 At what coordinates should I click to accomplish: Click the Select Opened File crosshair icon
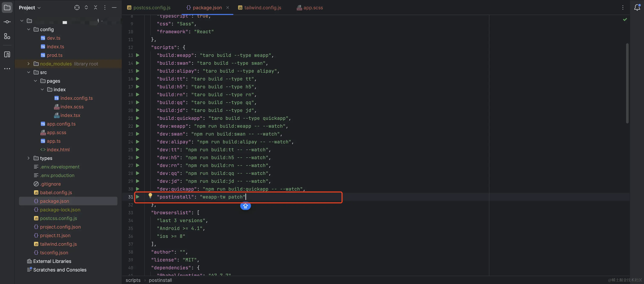pyautogui.click(x=77, y=7)
